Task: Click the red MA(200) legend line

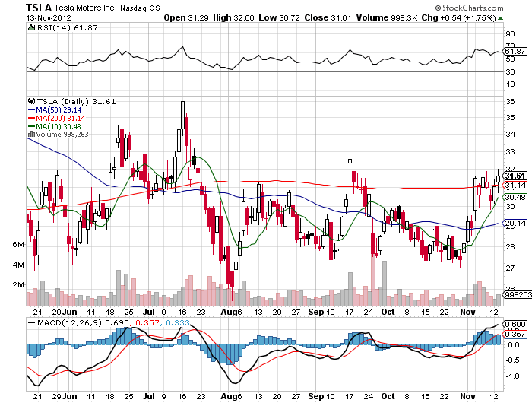Action: click(32, 118)
